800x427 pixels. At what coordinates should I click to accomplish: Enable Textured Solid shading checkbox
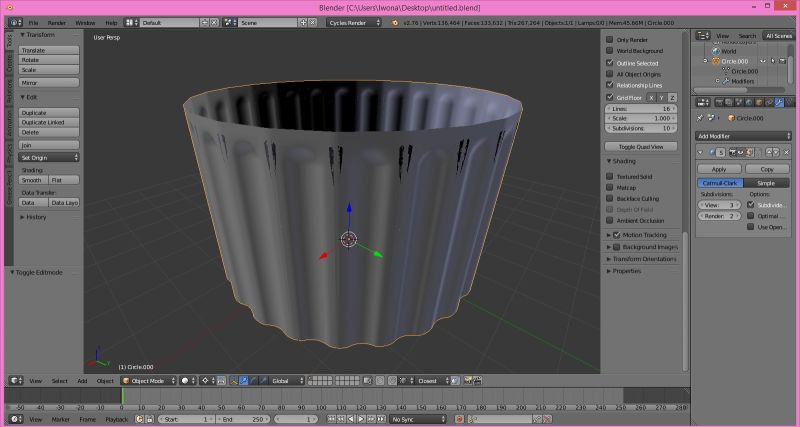point(610,176)
